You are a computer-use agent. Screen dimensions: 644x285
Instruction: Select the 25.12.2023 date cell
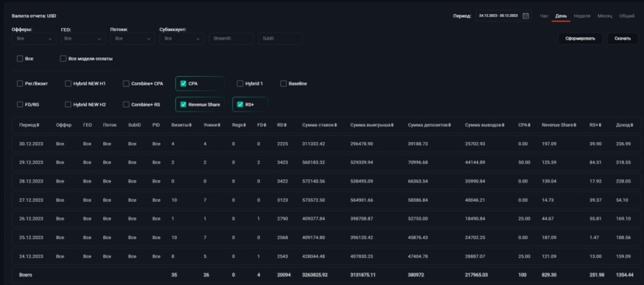click(x=31, y=238)
